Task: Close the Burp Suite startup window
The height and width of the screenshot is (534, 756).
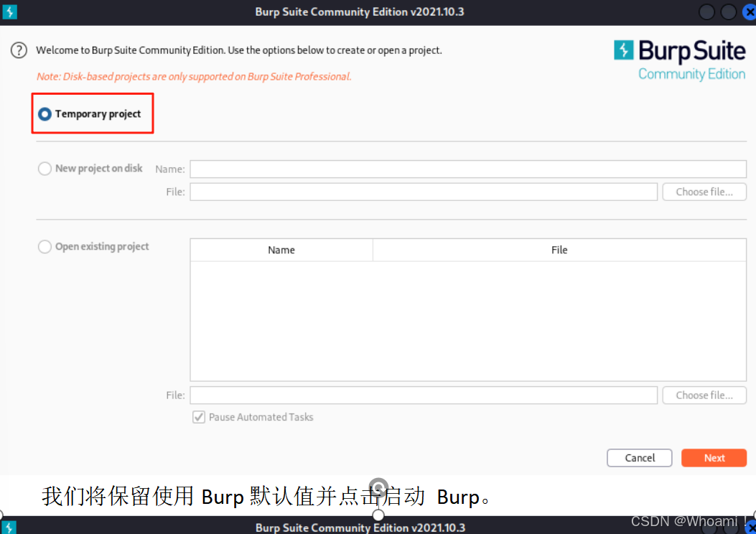Action: pyautogui.click(x=750, y=11)
